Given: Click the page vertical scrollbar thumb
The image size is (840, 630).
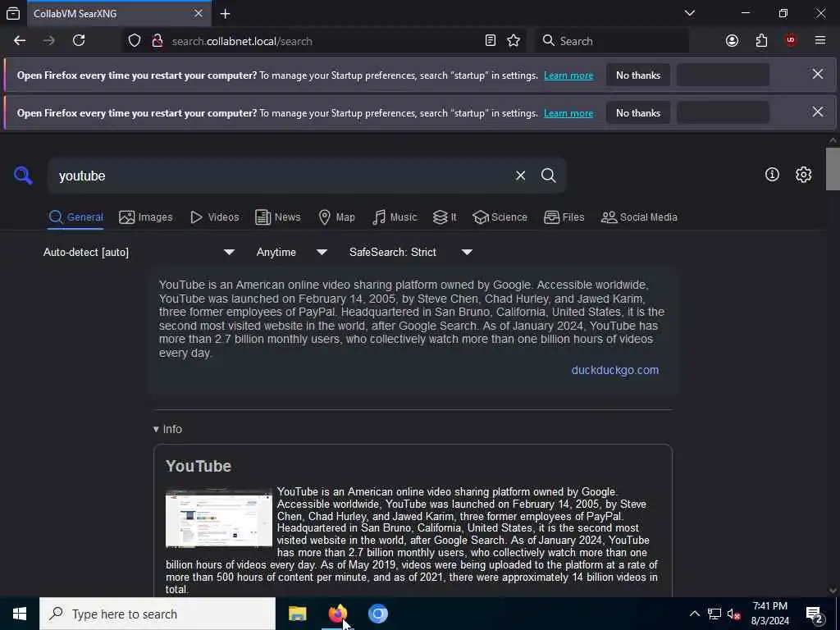Looking at the screenshot, I should [x=833, y=169].
